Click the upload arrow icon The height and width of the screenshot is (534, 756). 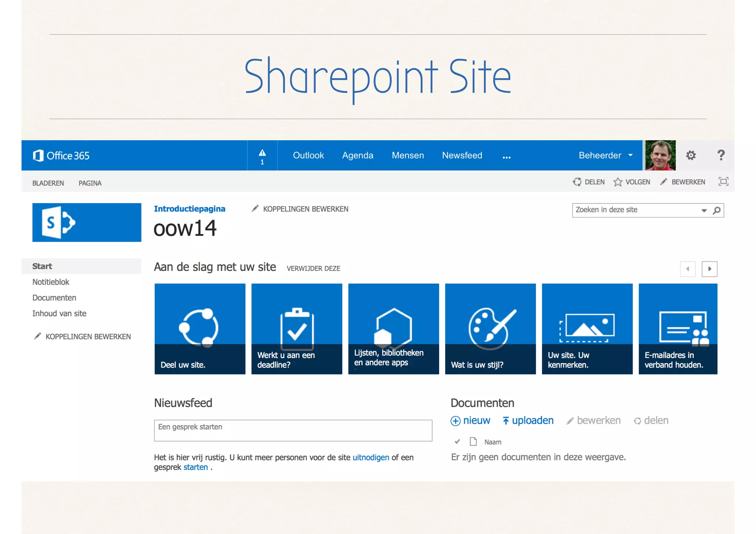(x=506, y=421)
